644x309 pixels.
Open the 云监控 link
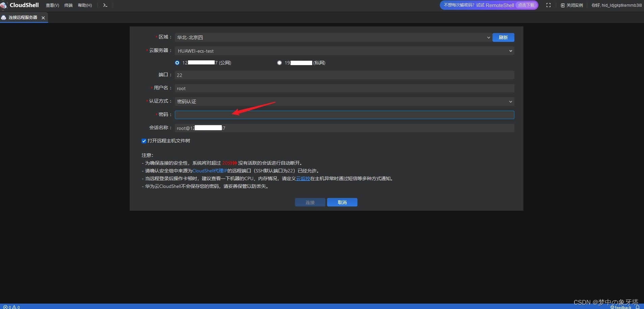click(x=303, y=178)
